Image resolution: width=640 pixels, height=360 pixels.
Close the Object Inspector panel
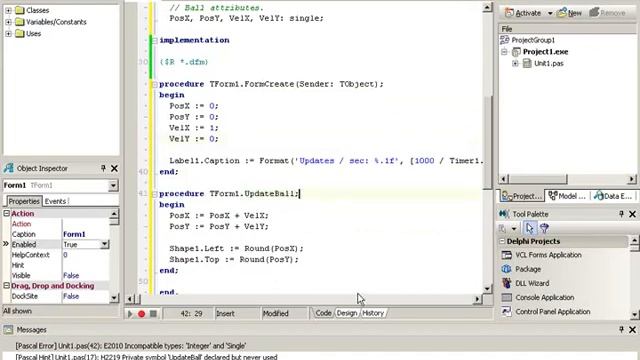click(115, 168)
